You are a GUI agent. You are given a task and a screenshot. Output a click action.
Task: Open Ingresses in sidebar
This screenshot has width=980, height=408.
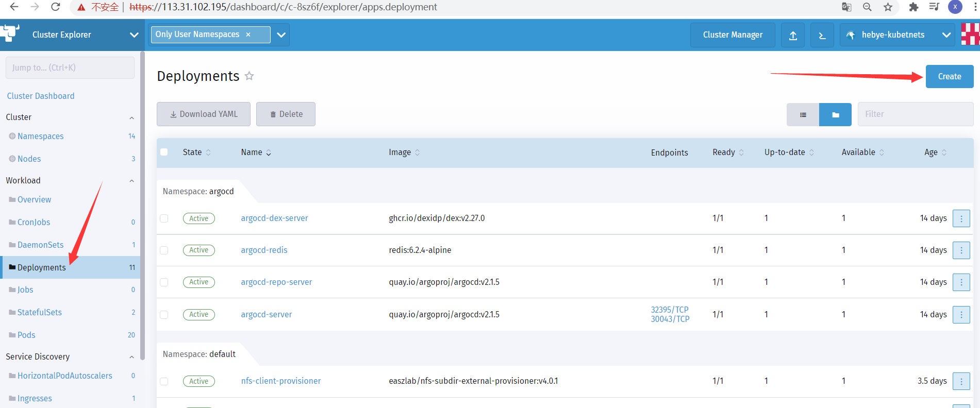click(x=35, y=398)
